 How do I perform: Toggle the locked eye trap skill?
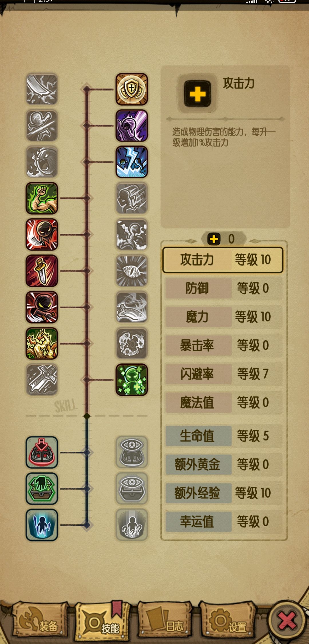coord(132,452)
